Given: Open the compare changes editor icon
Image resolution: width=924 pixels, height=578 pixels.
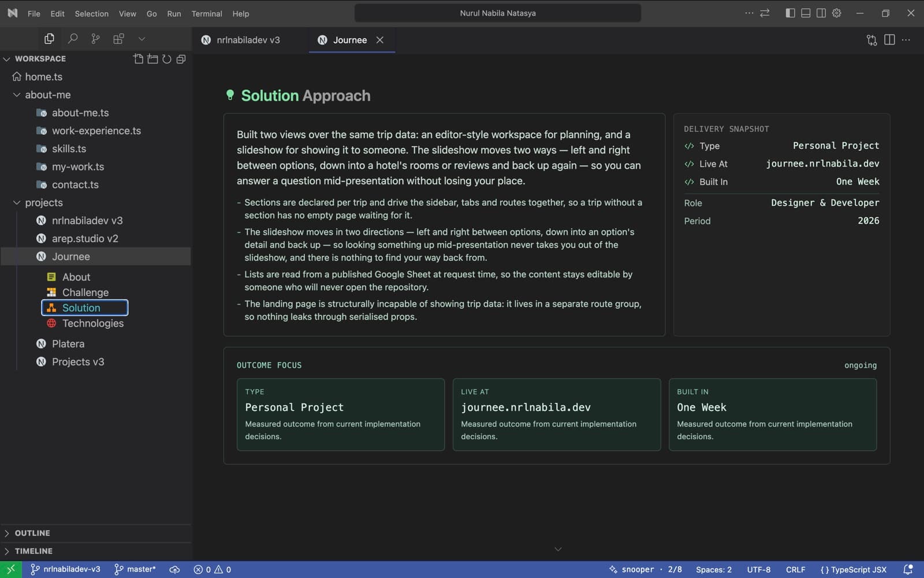Looking at the screenshot, I should point(871,40).
